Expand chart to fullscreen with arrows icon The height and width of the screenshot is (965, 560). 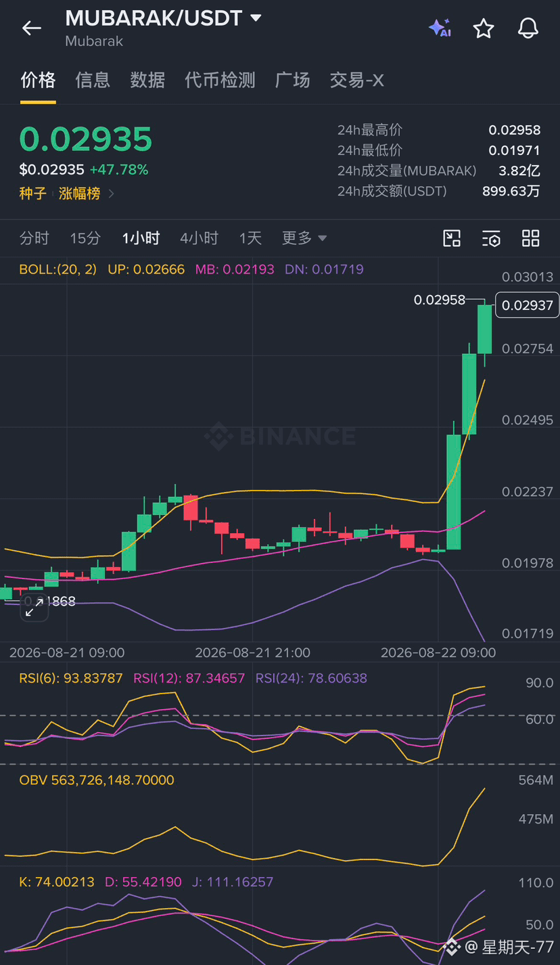tap(33, 607)
